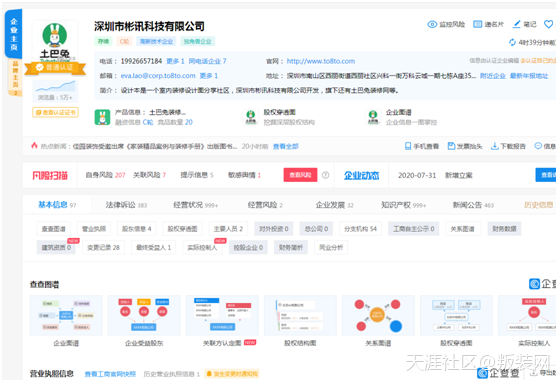Click the red 查看风险 button
The height and width of the screenshot is (382, 558).
[x=300, y=175]
